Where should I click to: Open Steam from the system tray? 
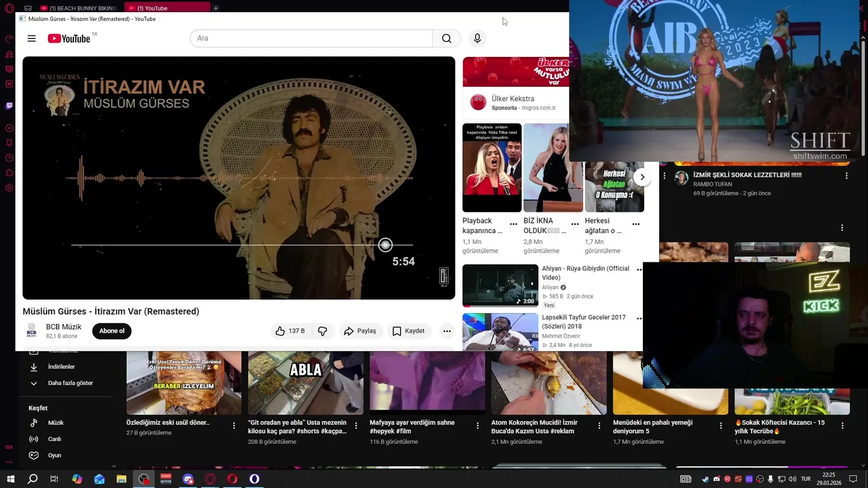[x=705, y=479]
